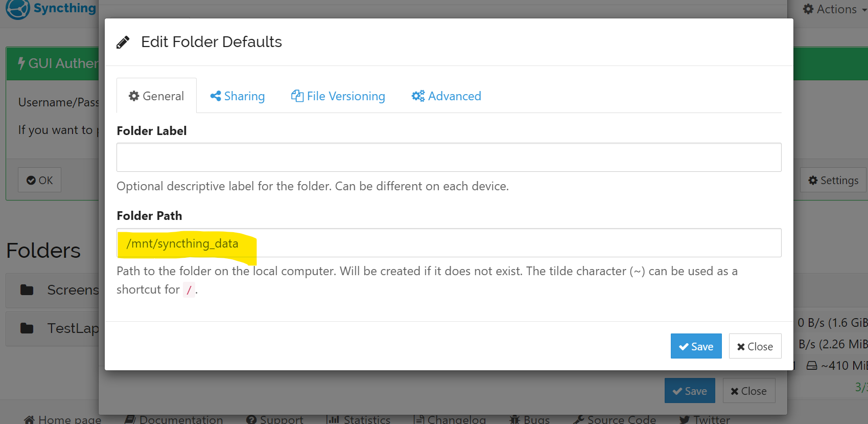The width and height of the screenshot is (868, 424).
Task: Click the Screens folder icon
Action: tap(27, 290)
